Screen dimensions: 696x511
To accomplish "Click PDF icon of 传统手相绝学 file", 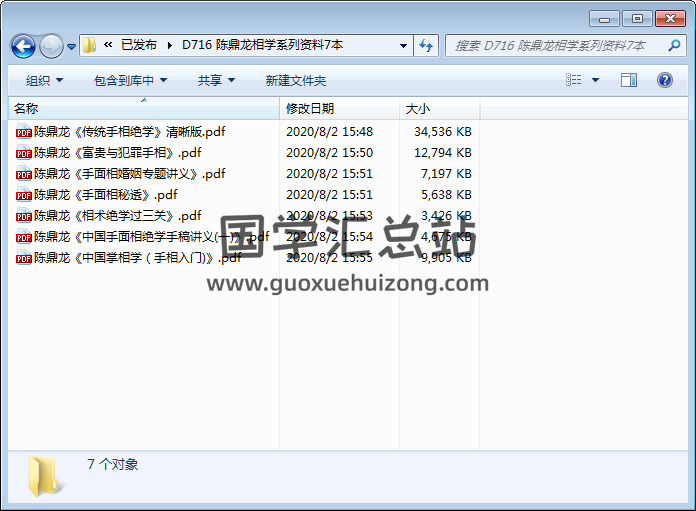I will [24, 132].
